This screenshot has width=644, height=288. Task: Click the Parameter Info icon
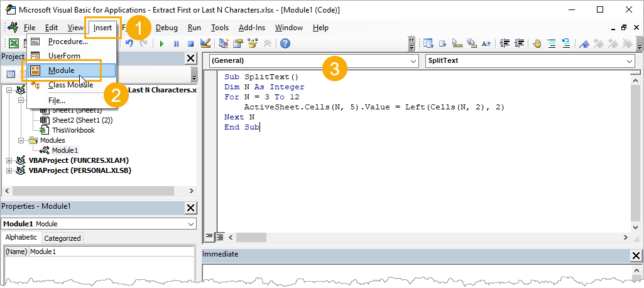click(x=471, y=43)
